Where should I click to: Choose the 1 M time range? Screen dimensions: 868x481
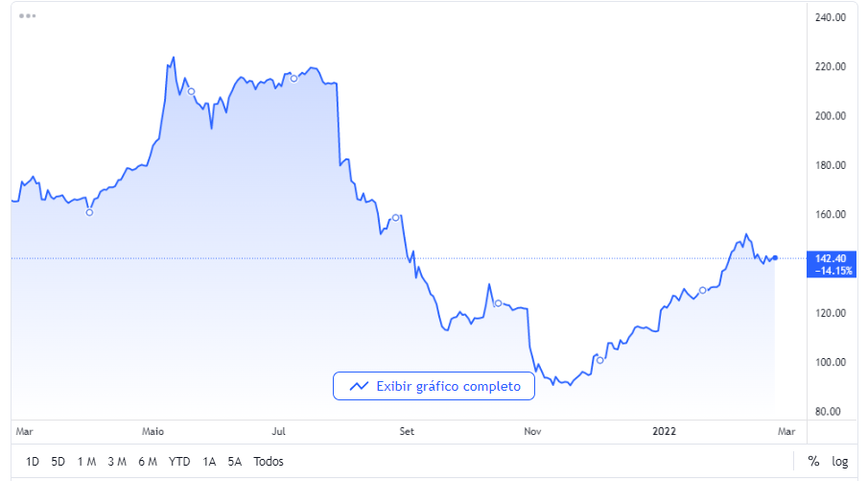pyautogui.click(x=86, y=462)
